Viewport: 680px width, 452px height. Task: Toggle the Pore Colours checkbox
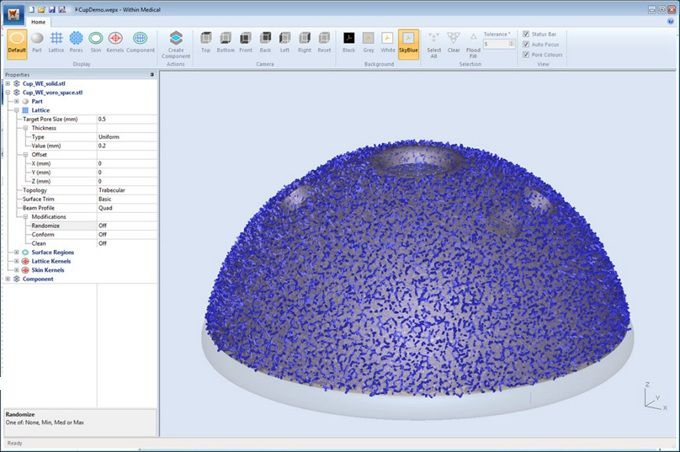point(527,54)
